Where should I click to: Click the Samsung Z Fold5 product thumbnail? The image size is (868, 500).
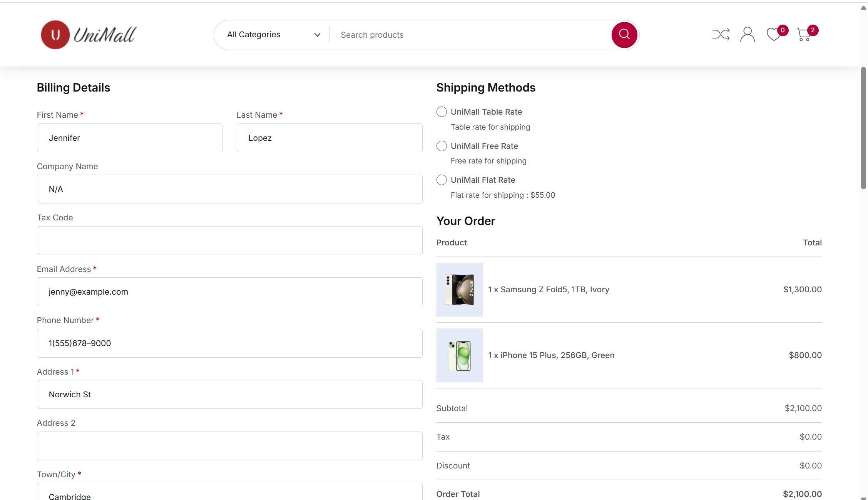459,290
